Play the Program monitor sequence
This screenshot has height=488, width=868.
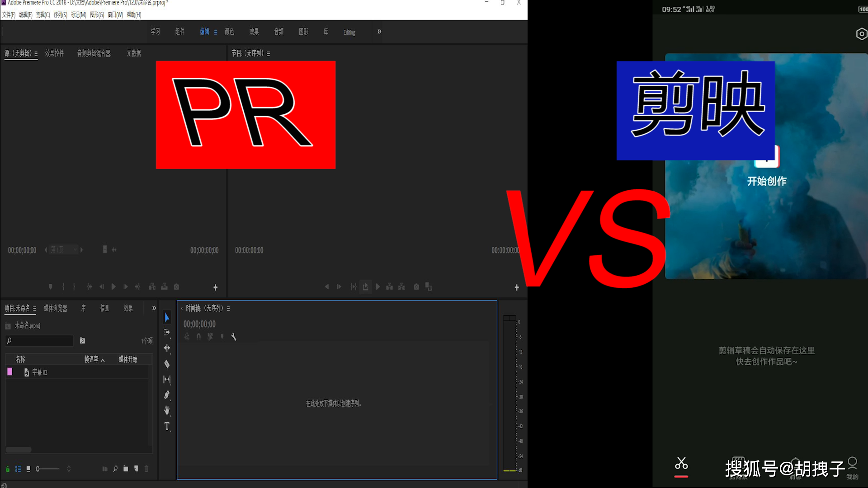click(x=378, y=287)
